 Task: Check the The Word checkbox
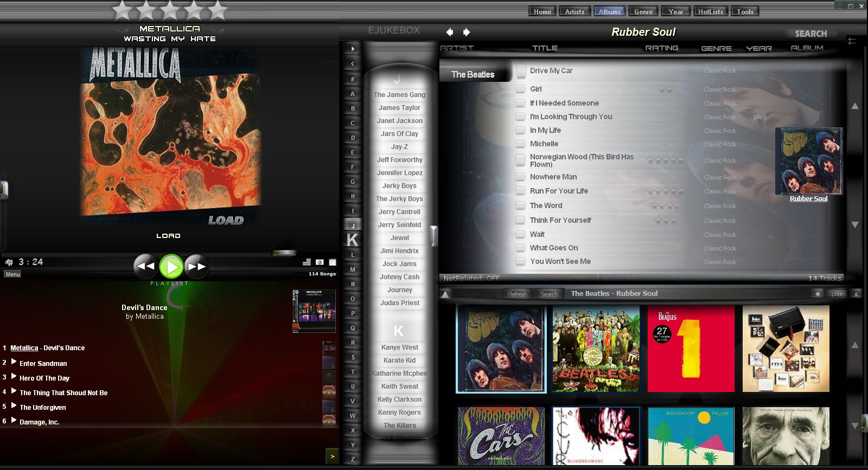coord(520,205)
